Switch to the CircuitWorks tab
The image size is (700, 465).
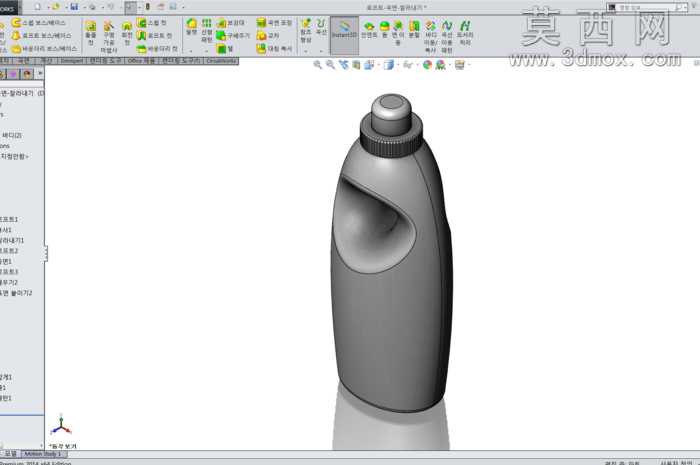click(221, 61)
